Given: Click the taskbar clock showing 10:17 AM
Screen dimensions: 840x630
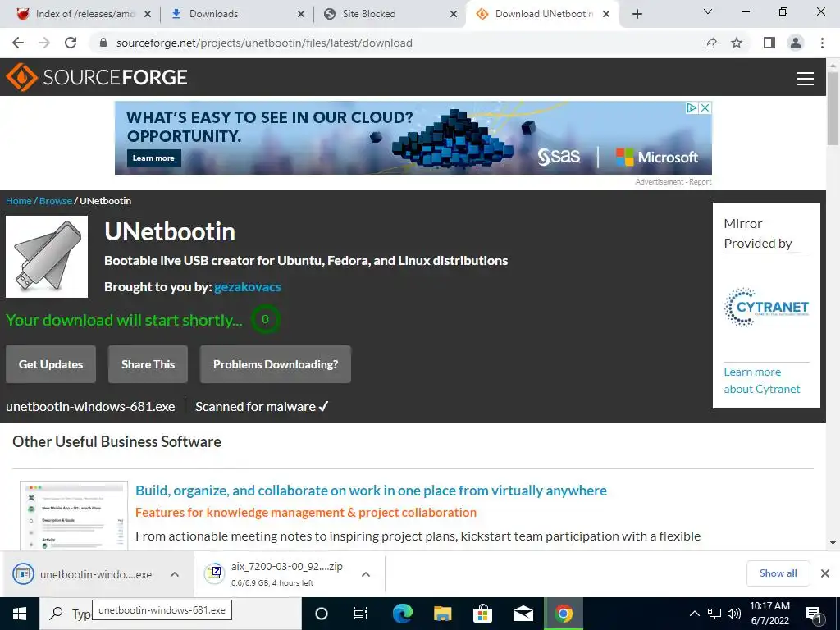Looking at the screenshot, I should [x=769, y=614].
